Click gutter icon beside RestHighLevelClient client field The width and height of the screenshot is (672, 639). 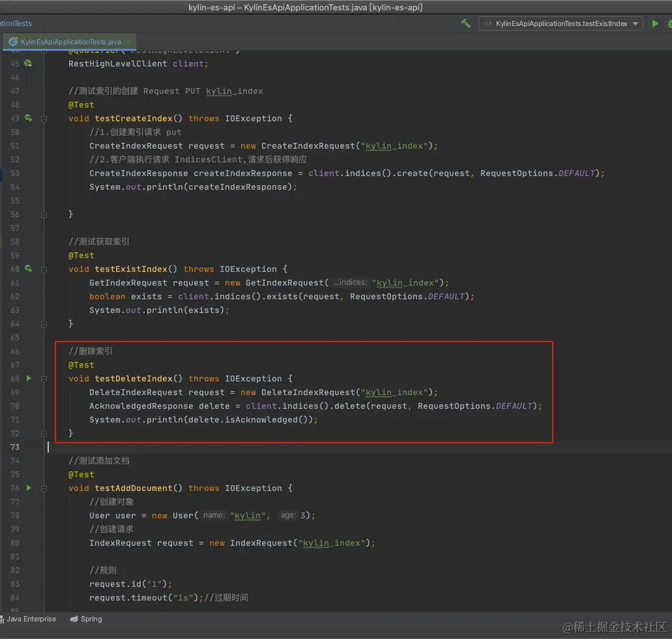[28, 63]
